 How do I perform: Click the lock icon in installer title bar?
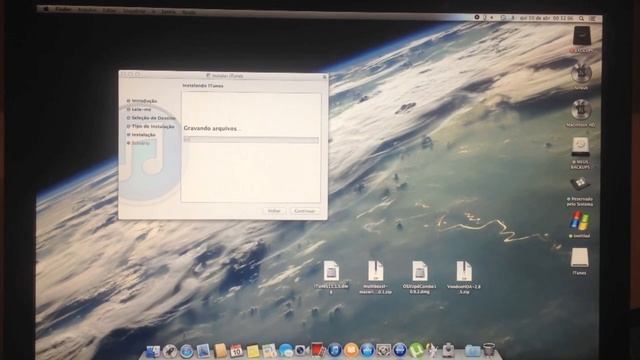[x=324, y=76]
